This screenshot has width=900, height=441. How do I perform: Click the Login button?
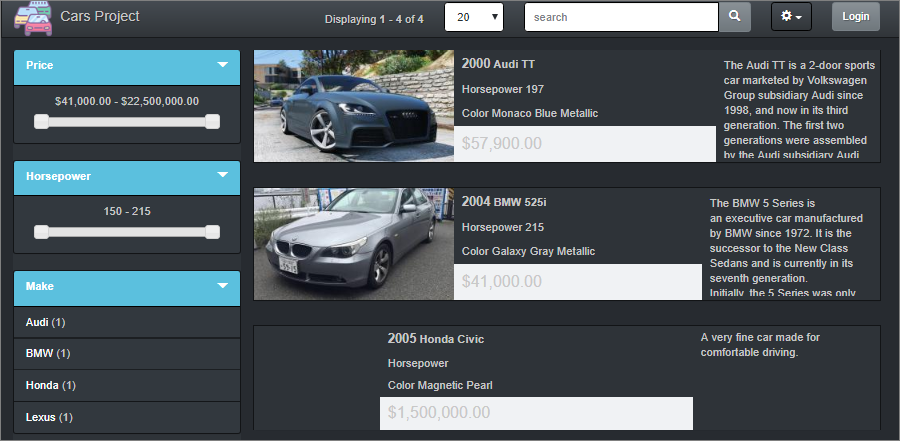(x=855, y=17)
